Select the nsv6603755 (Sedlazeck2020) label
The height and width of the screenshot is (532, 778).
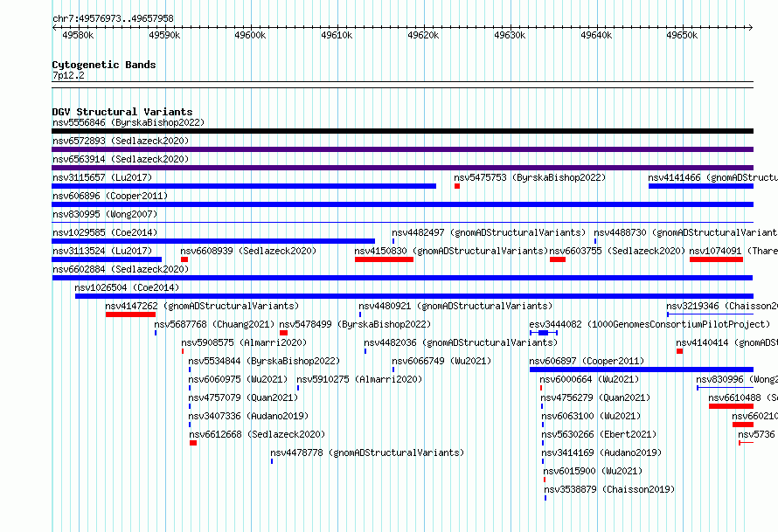point(617,251)
